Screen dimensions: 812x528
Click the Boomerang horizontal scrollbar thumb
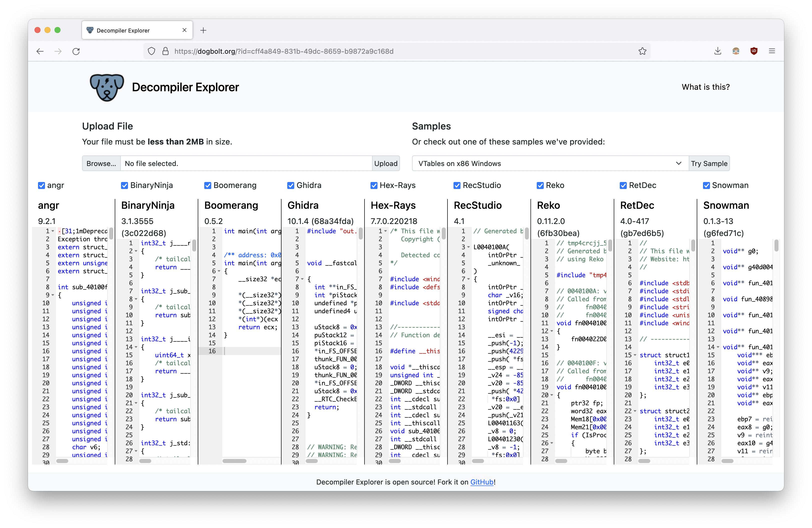click(234, 461)
